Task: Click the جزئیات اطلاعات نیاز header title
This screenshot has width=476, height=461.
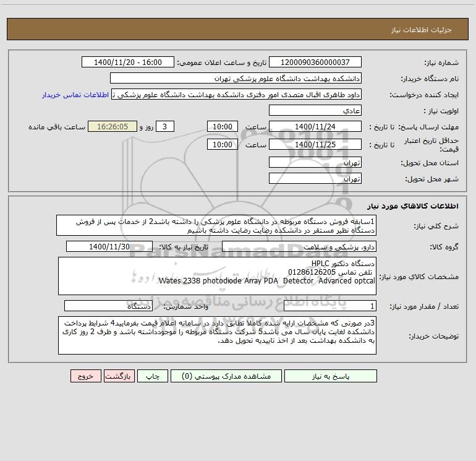Action: pos(422,30)
